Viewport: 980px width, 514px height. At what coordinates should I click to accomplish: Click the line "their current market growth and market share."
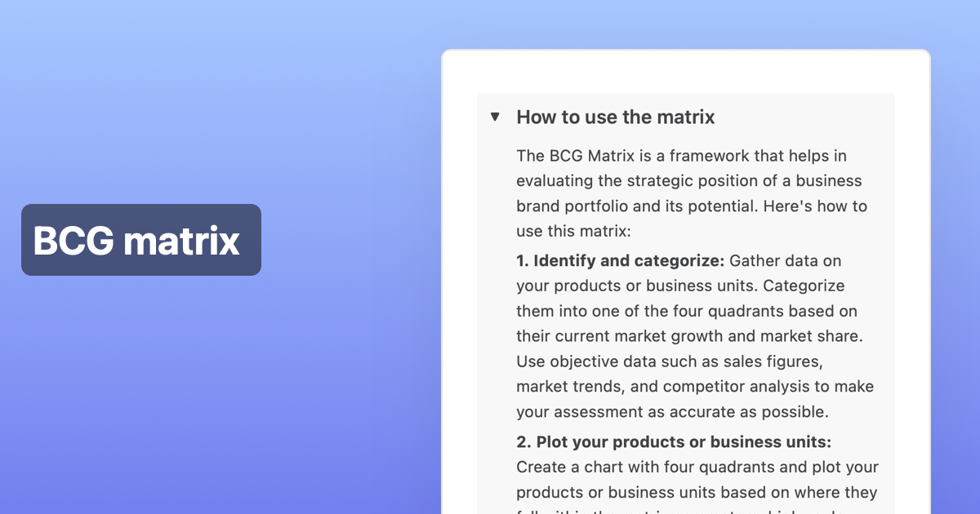point(694,336)
